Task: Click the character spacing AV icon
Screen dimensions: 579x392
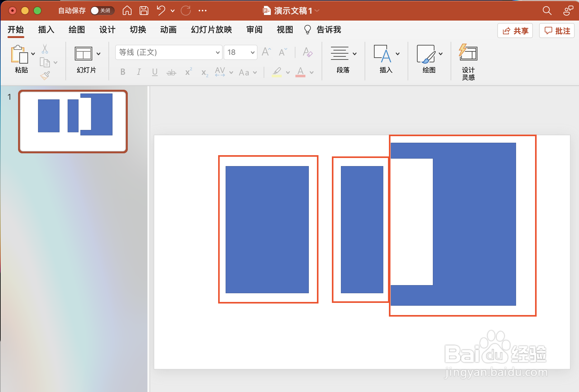Action: 220,72
